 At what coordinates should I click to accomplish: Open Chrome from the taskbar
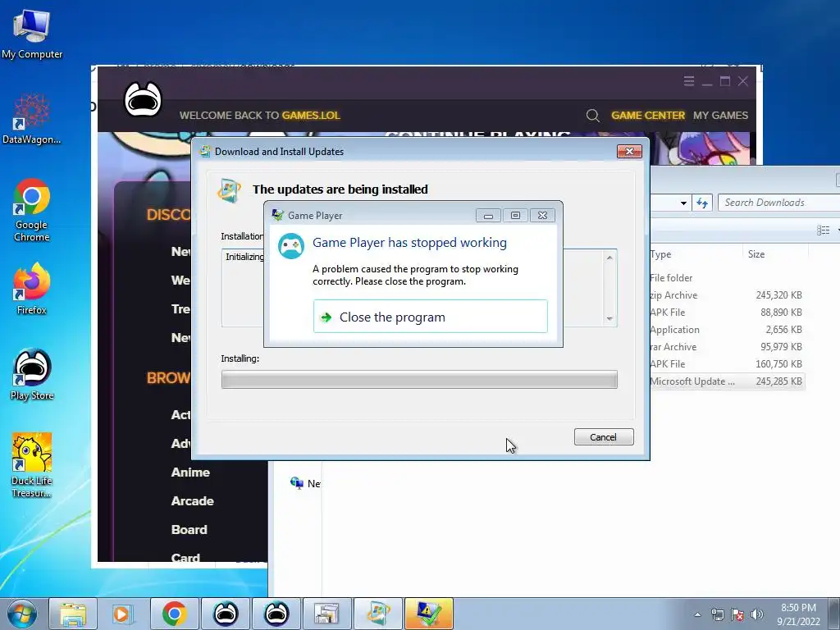point(175,614)
